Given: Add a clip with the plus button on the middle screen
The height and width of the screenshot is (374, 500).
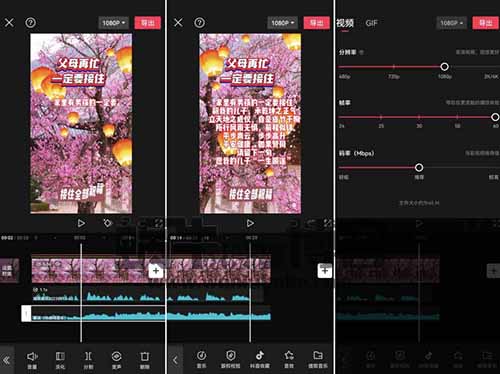Looking at the screenshot, I should 325,270.
